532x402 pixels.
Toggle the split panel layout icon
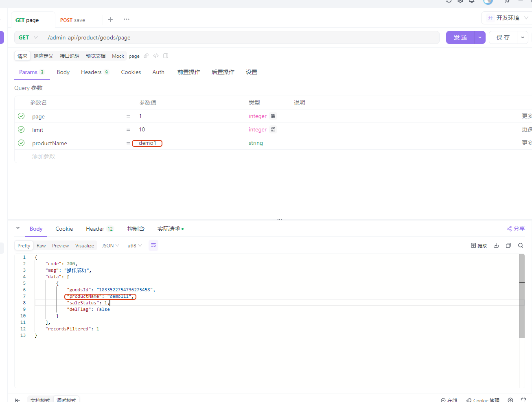coord(166,56)
